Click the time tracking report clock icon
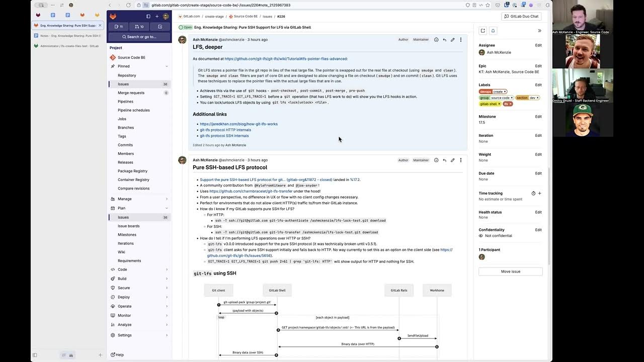644x362 pixels. pyautogui.click(x=533, y=193)
